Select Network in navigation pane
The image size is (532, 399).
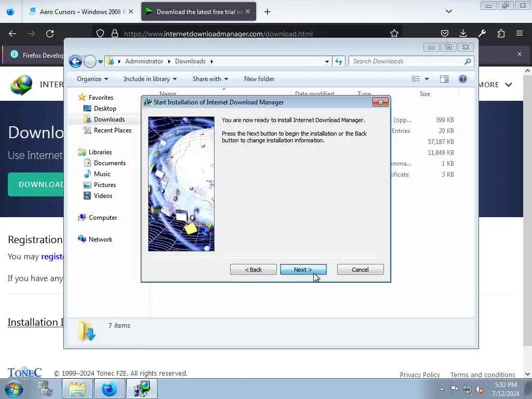(x=100, y=239)
